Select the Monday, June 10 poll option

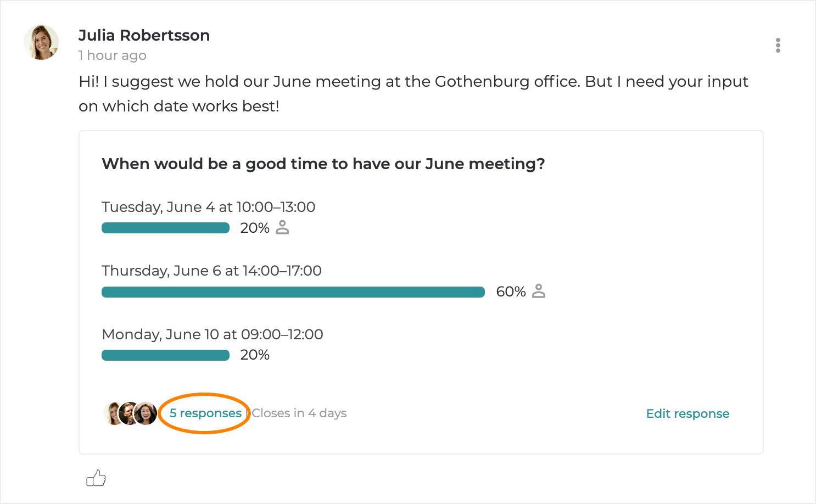tap(213, 334)
